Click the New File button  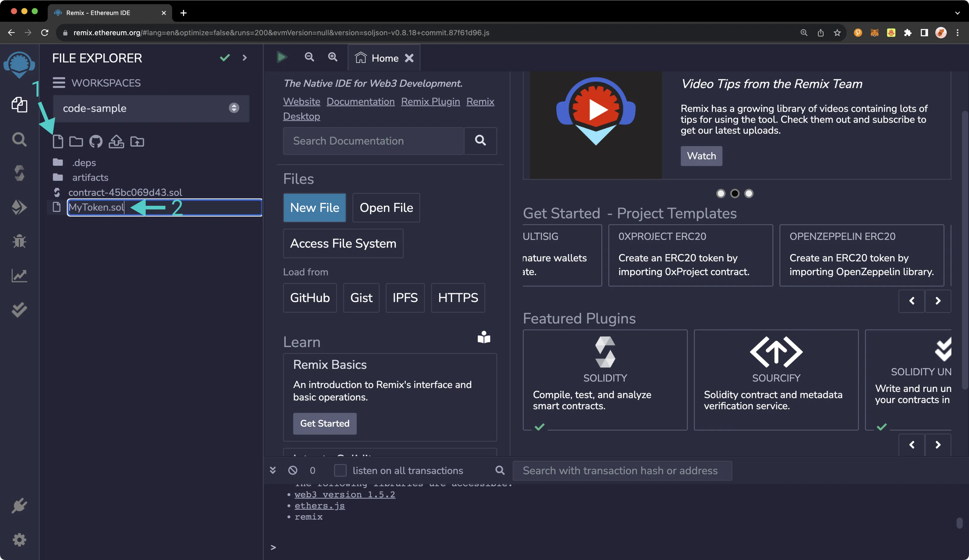click(314, 207)
